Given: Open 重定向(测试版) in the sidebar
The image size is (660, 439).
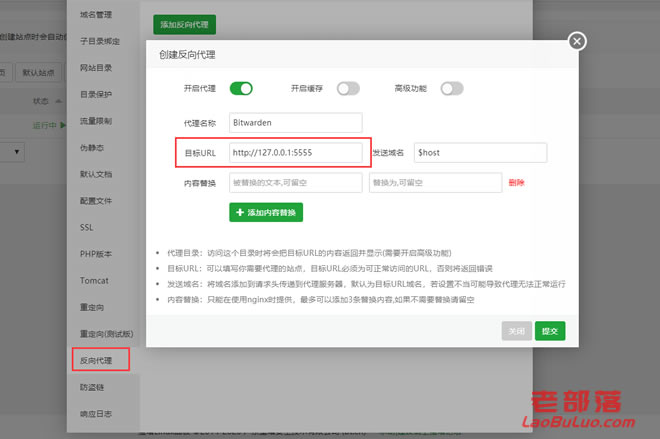Looking at the screenshot, I should (x=106, y=334).
